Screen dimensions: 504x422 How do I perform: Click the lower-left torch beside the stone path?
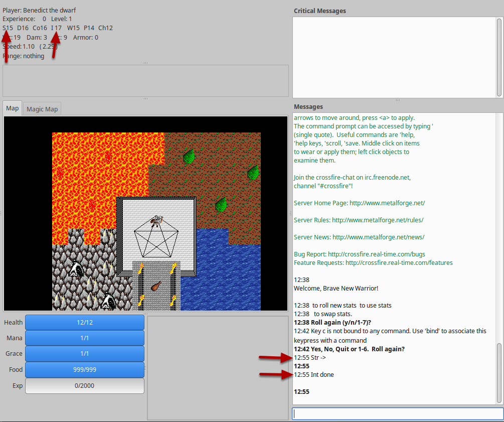(141, 301)
